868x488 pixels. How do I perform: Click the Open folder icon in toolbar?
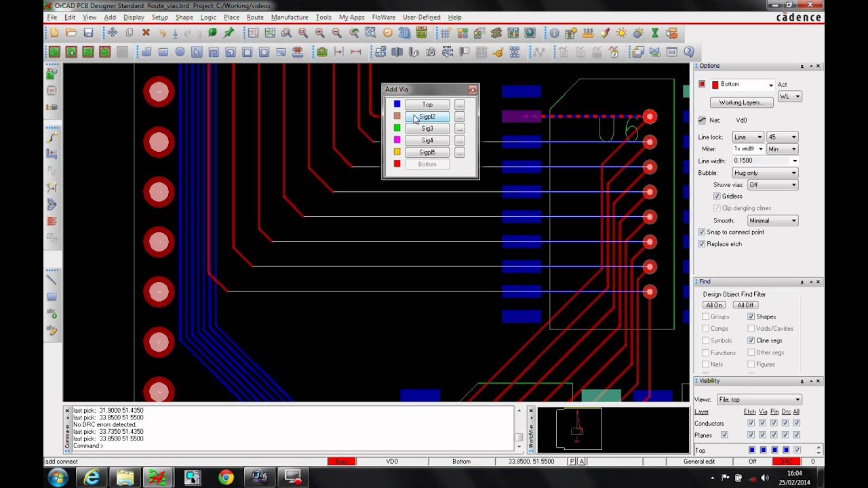point(71,33)
